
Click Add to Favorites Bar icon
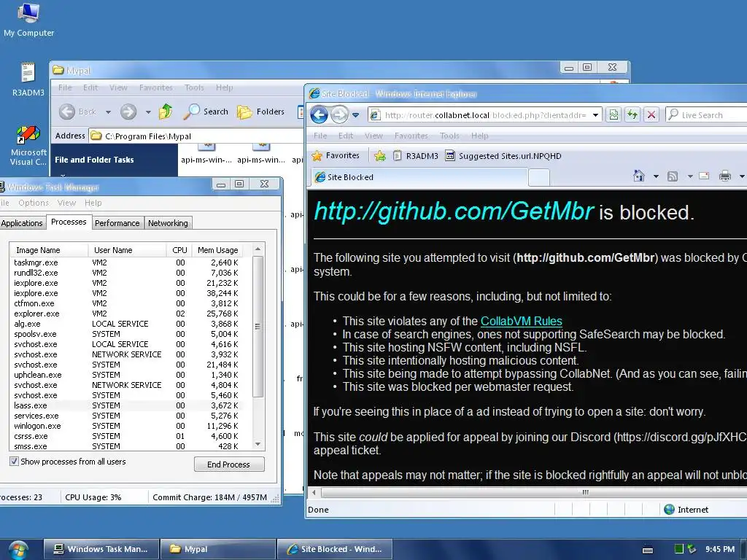380,156
